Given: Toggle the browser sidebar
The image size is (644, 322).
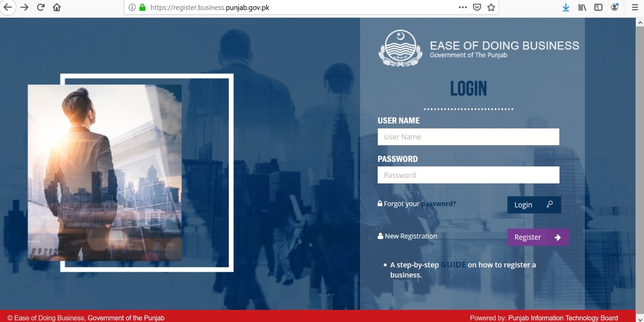Looking at the screenshot, I should tap(599, 8).
